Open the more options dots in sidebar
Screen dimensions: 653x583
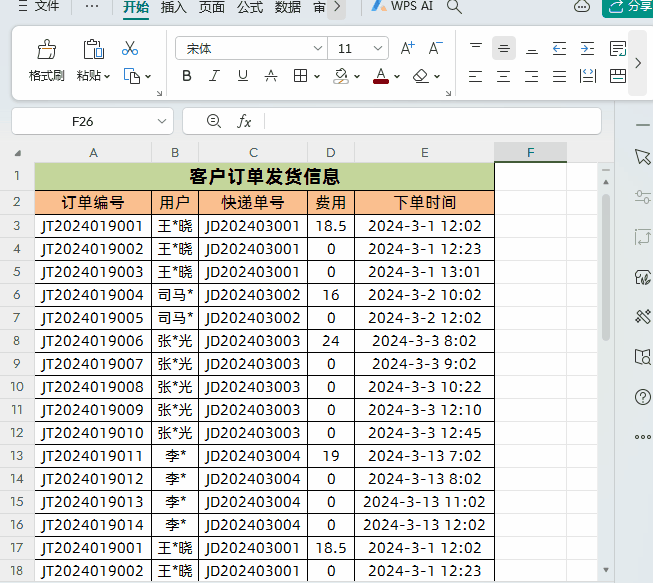coord(643,437)
